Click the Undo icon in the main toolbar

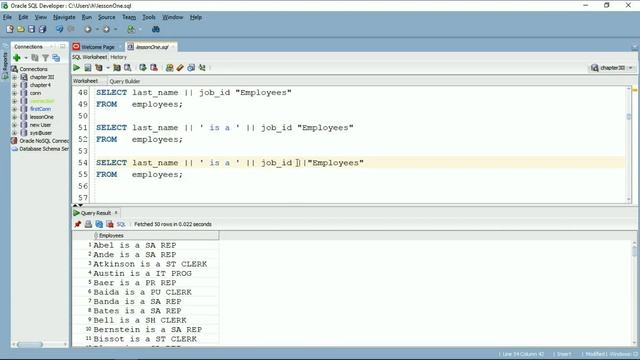pyautogui.click(x=60, y=29)
